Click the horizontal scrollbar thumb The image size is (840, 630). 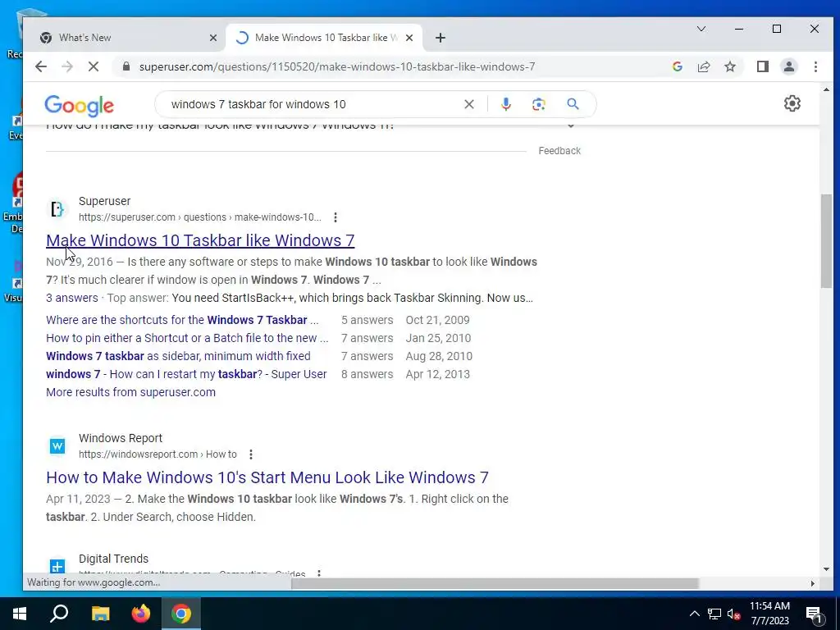(x=495, y=583)
